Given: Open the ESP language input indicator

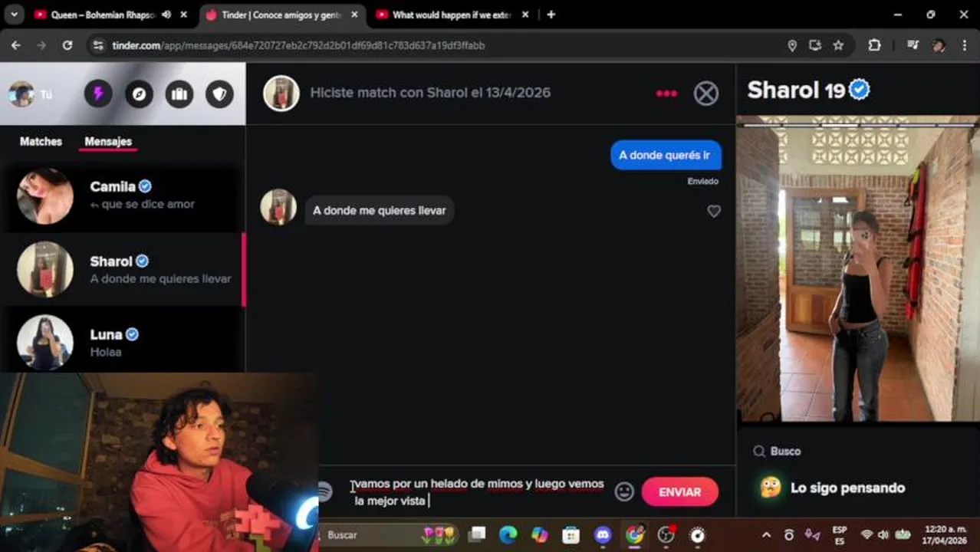Looking at the screenshot, I should 840,534.
